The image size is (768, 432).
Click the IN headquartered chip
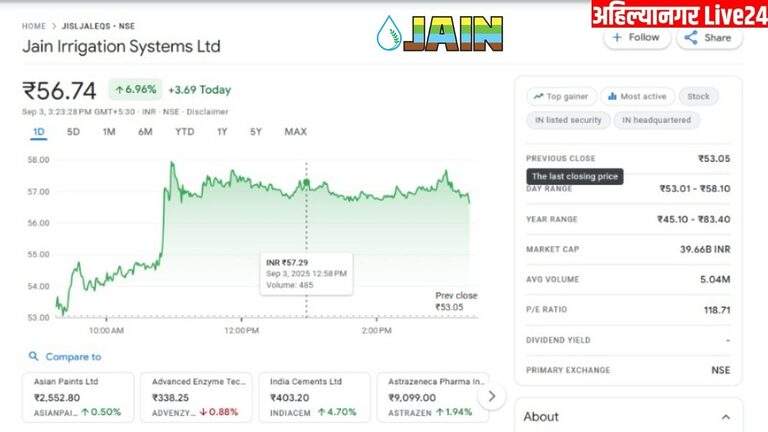(x=656, y=120)
